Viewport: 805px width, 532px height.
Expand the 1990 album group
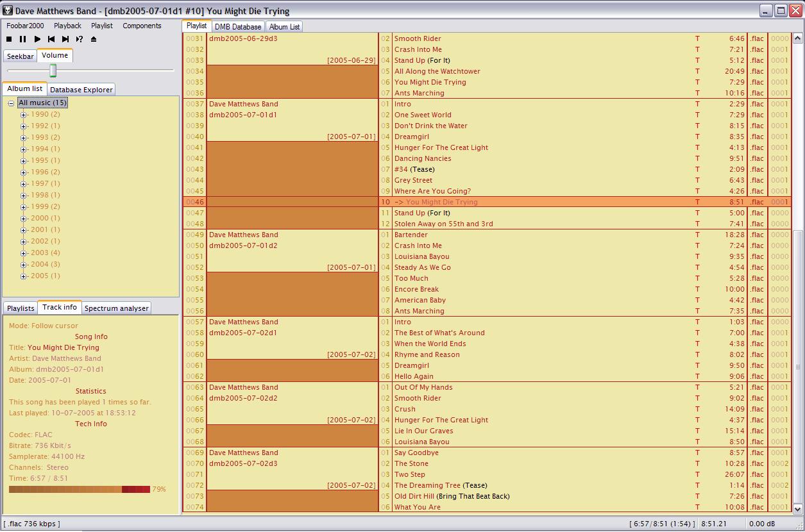tap(24, 115)
